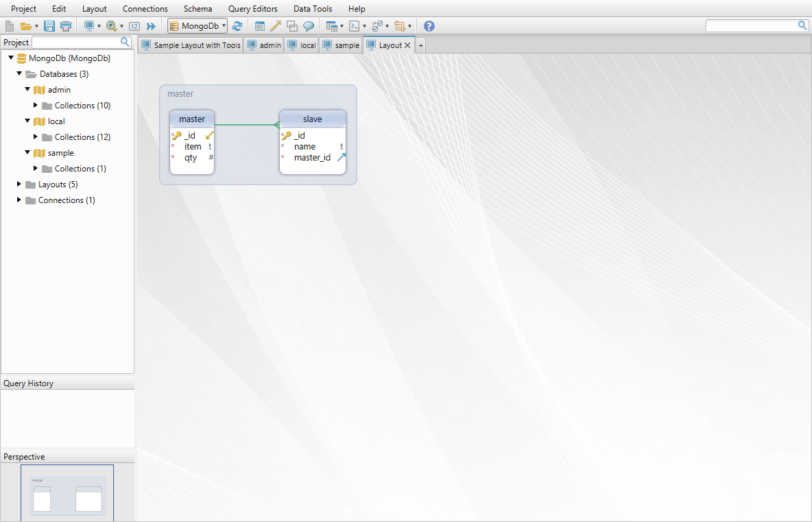This screenshot has height=522, width=812.
Task: Click the Create table icon
Action: pos(260,26)
